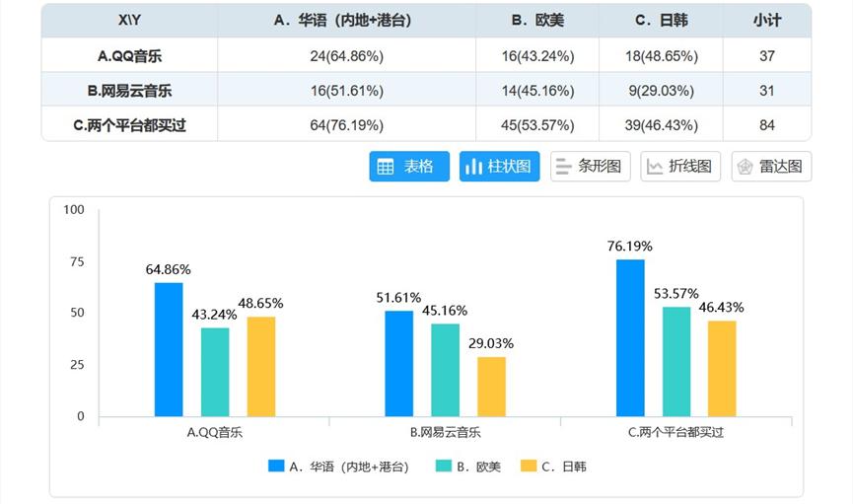Click x-axis label B.网易云音乐 under chart
The width and height of the screenshot is (853, 504).
click(x=445, y=432)
